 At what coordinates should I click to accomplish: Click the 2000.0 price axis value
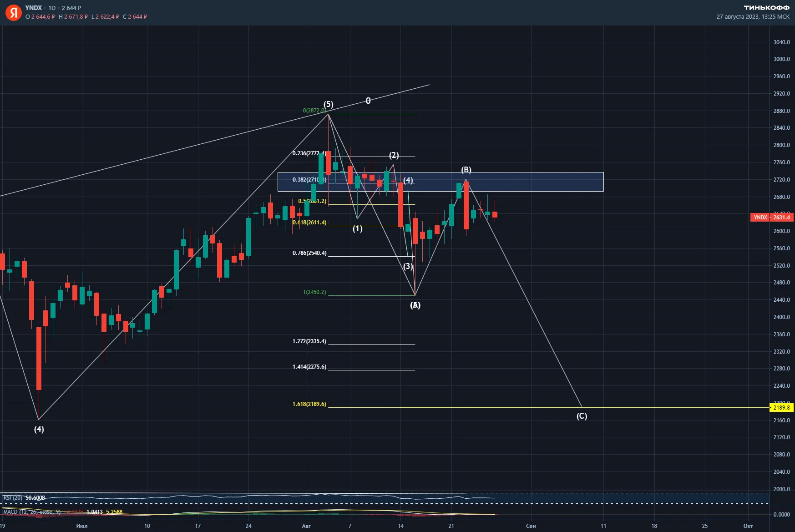click(x=781, y=489)
